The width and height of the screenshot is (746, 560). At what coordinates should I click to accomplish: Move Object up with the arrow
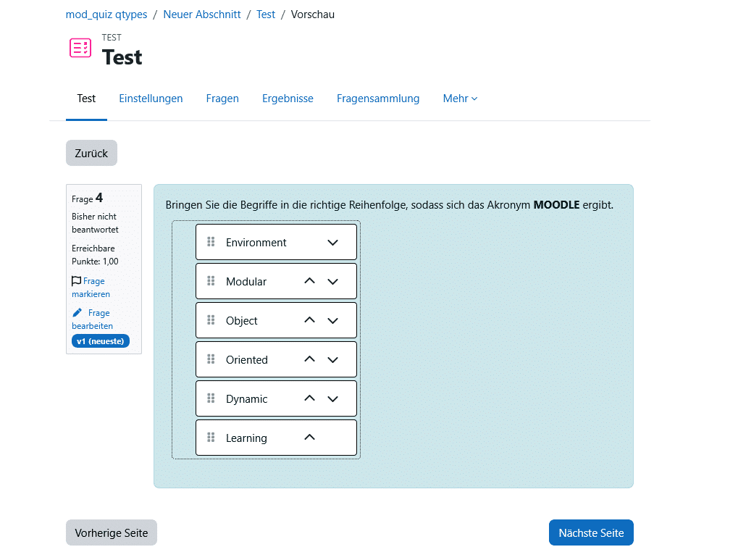[310, 320]
